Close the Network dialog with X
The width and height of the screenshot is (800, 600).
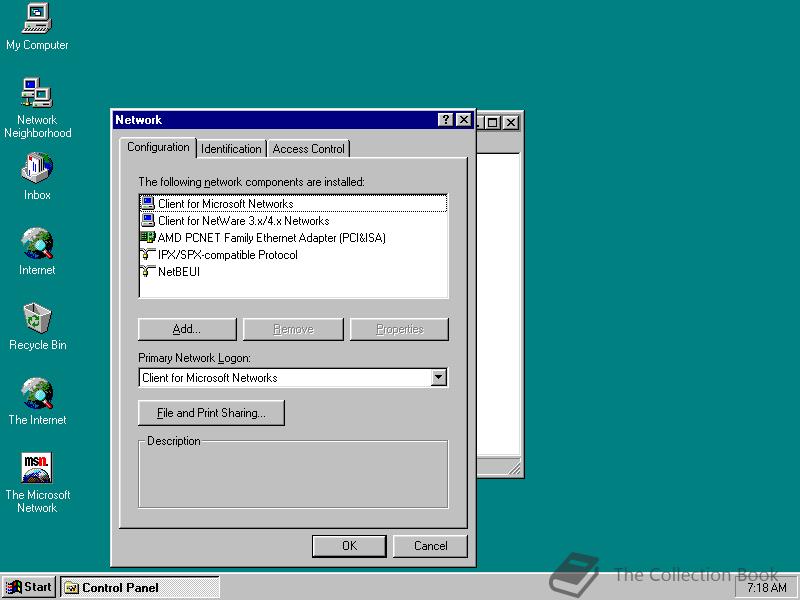pos(463,120)
